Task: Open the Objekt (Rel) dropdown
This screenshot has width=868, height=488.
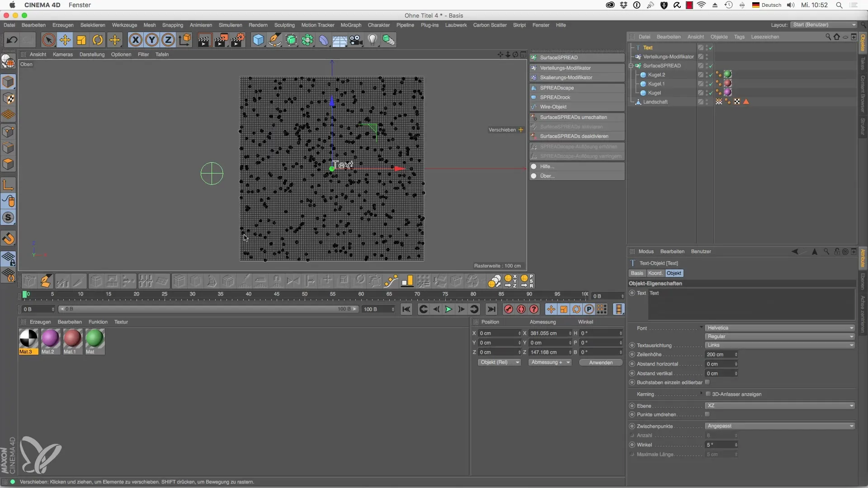Action: (x=499, y=362)
